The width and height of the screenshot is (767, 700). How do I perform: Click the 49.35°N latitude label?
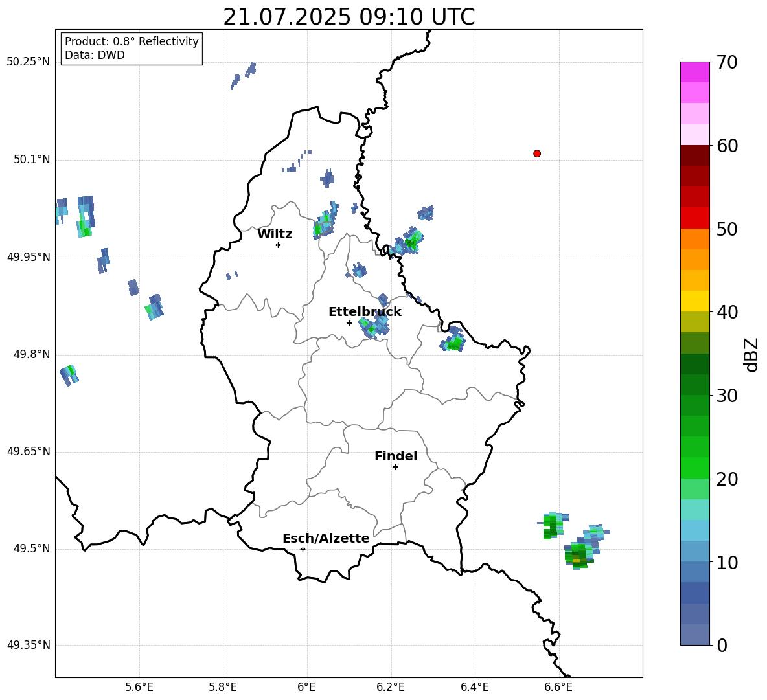[x=29, y=645]
